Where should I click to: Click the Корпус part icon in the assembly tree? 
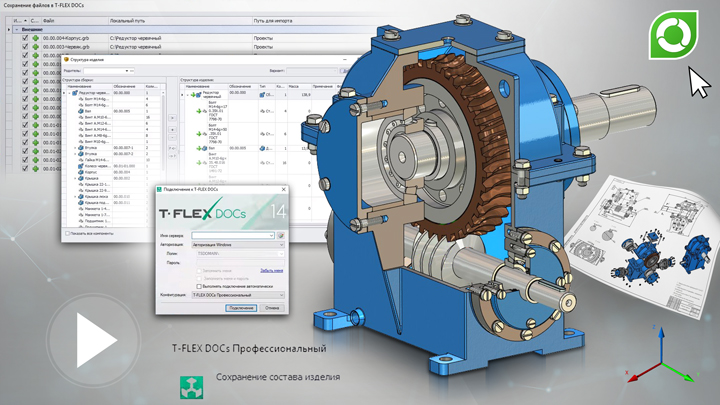(80, 172)
